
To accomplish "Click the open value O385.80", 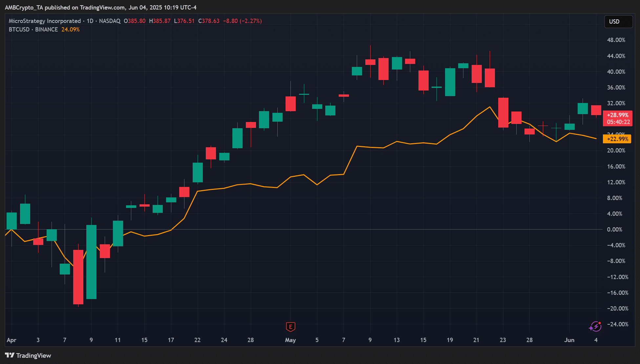I will [x=135, y=21].
